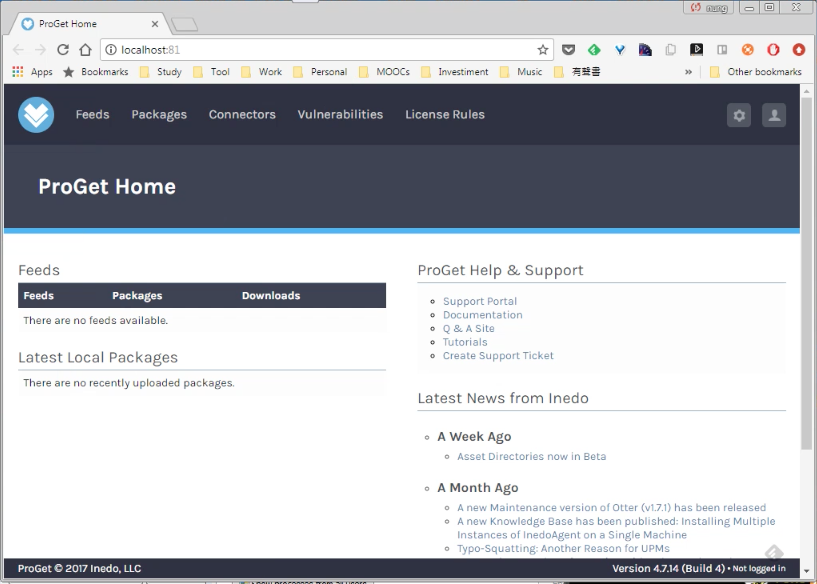Click the page scrollbar up arrow
The image size is (817, 584).
click(807, 91)
